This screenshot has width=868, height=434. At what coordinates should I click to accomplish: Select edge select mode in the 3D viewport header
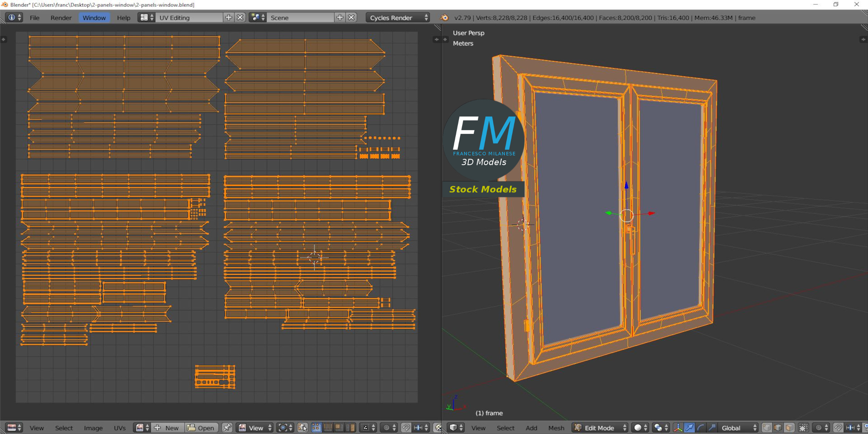coord(778,428)
